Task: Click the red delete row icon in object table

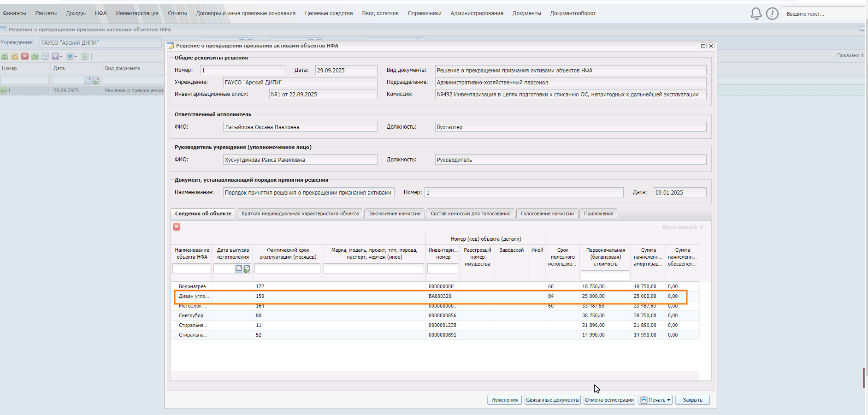Action: point(177,227)
